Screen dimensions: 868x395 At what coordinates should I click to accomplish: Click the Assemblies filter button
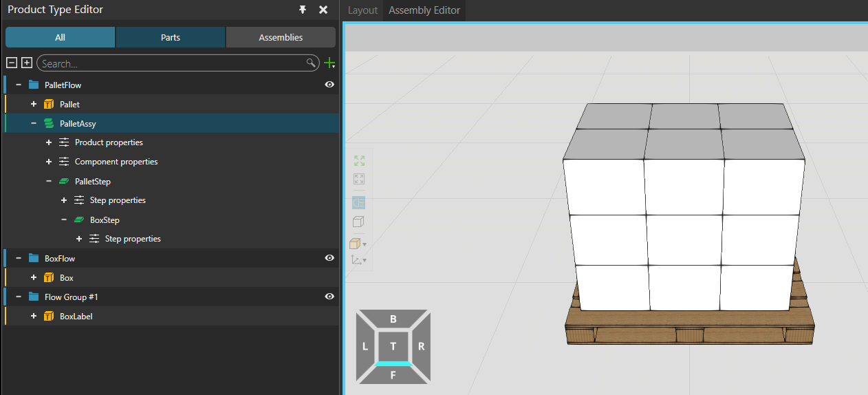click(x=281, y=37)
